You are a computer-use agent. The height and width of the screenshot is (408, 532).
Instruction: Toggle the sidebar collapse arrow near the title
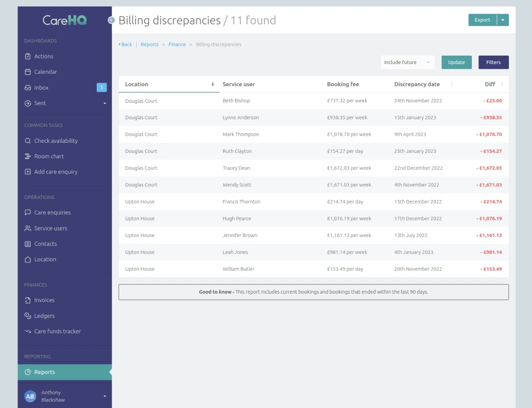pos(111,21)
